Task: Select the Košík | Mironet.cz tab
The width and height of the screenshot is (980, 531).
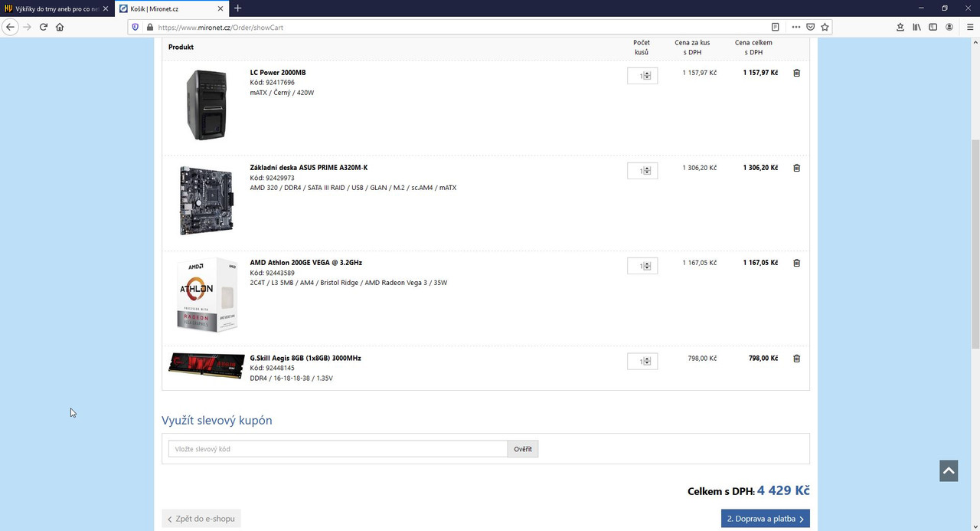Action: [x=171, y=8]
